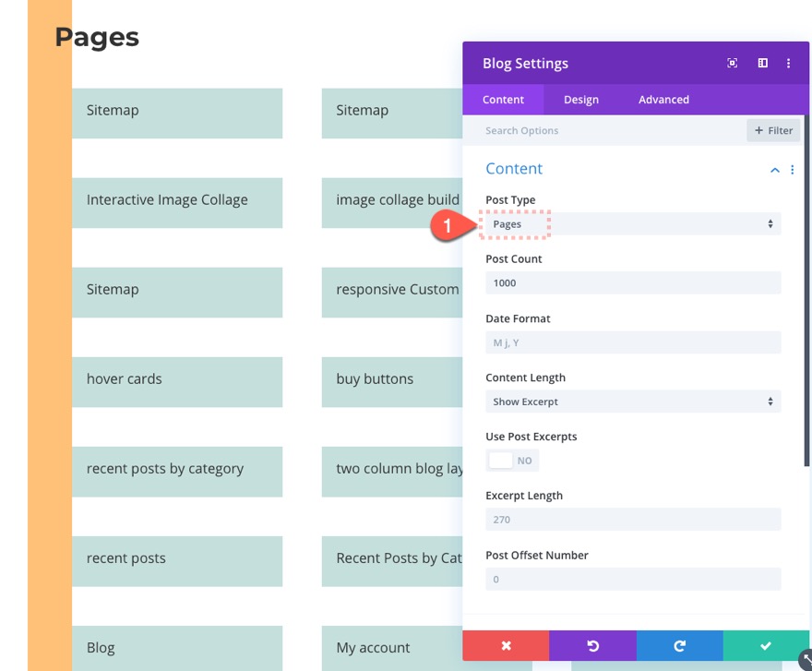Open the Post Type dropdown
The width and height of the screenshot is (812, 671).
(632, 223)
